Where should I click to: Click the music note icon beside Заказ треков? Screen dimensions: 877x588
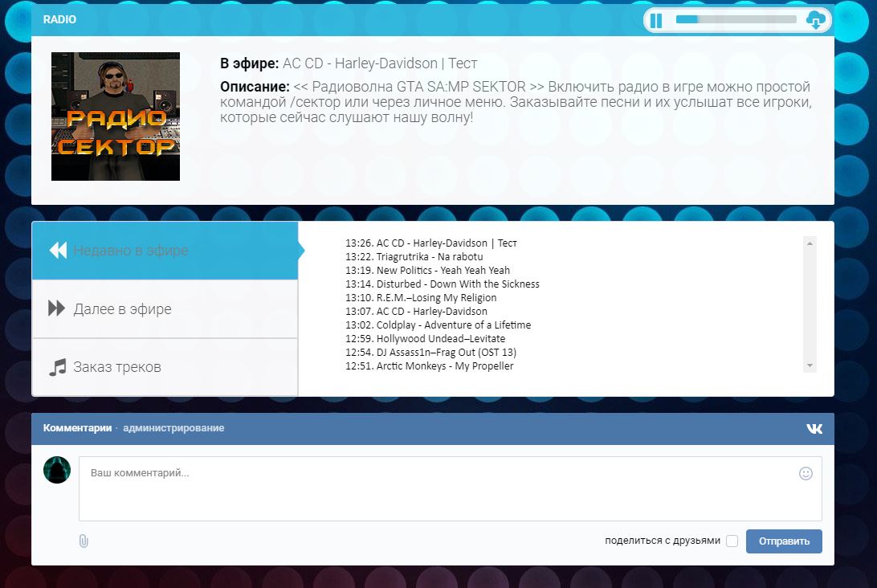pyautogui.click(x=57, y=367)
